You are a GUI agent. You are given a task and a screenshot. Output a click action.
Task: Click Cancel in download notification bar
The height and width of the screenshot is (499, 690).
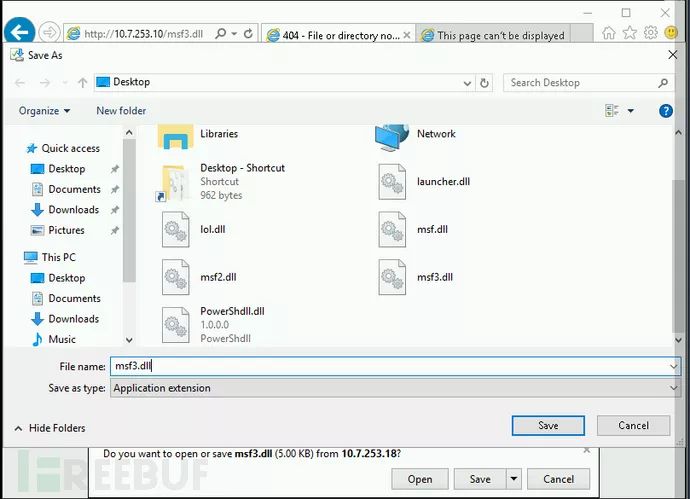point(558,479)
